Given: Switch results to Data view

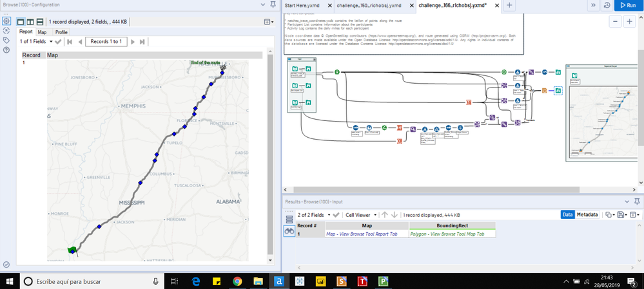Looking at the screenshot, I should (x=567, y=214).
